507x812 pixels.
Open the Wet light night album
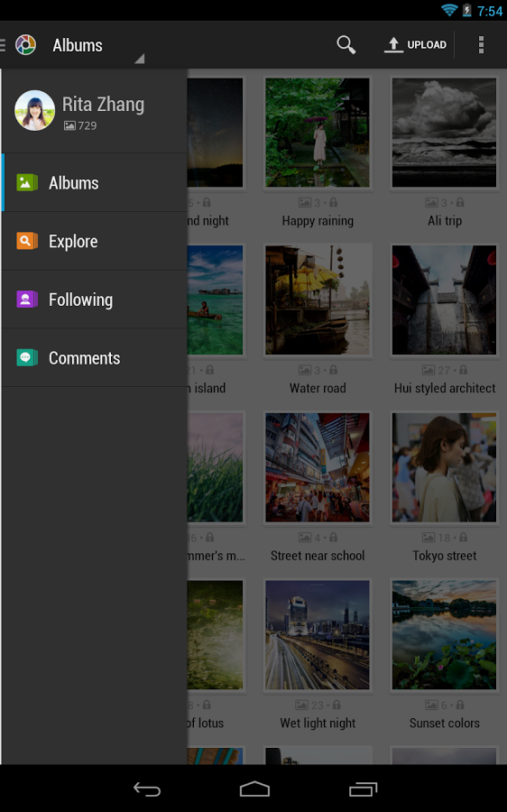point(318,634)
